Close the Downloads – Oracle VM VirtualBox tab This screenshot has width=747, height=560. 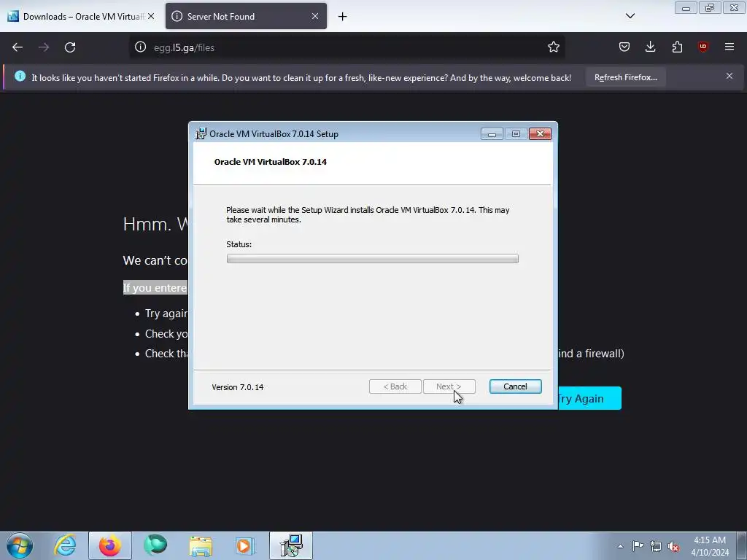tap(151, 16)
